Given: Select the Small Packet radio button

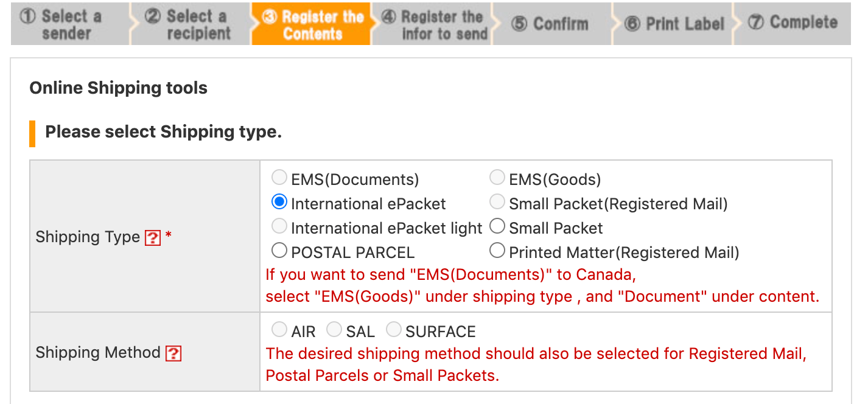Looking at the screenshot, I should pos(497,226).
